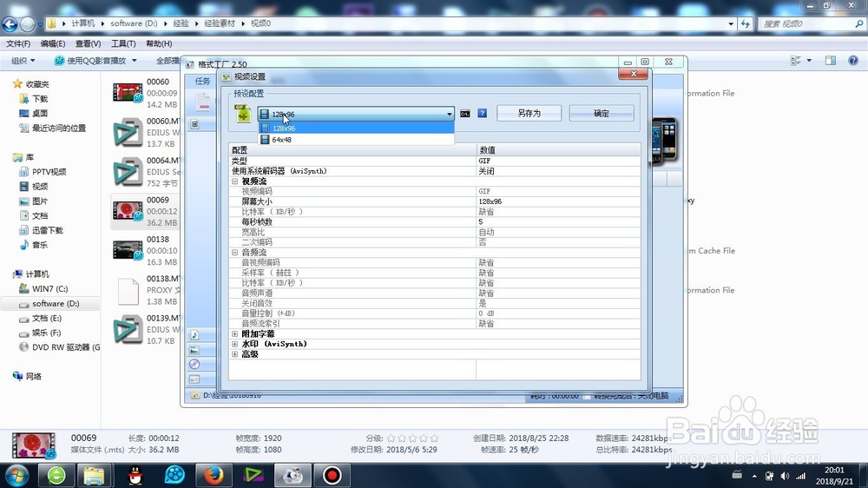Click the blue help question mark icon

click(482, 113)
